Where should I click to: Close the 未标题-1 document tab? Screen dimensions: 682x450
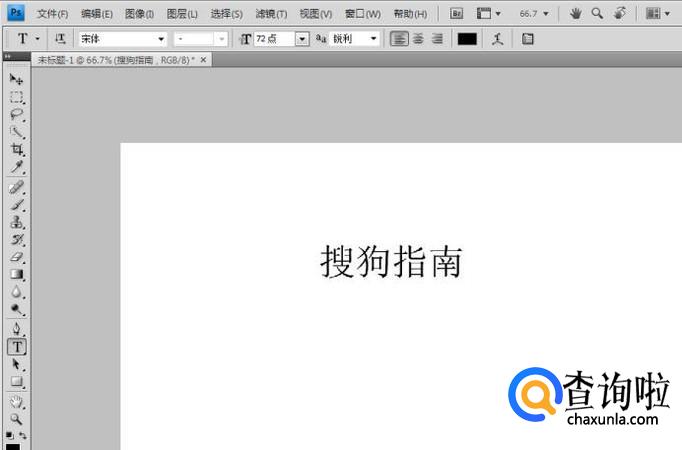(203, 60)
